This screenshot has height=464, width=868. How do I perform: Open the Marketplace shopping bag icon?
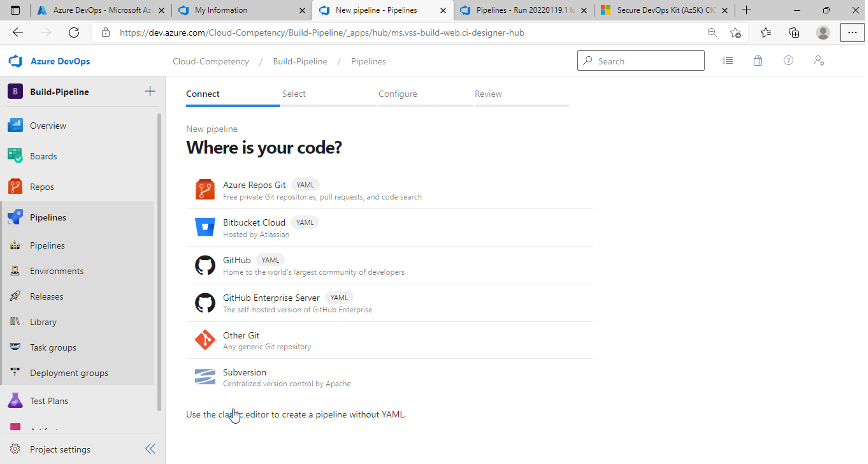point(758,61)
